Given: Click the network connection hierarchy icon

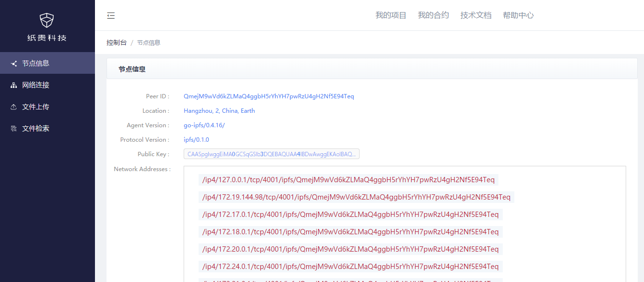Looking at the screenshot, I should pyautogui.click(x=14, y=85).
